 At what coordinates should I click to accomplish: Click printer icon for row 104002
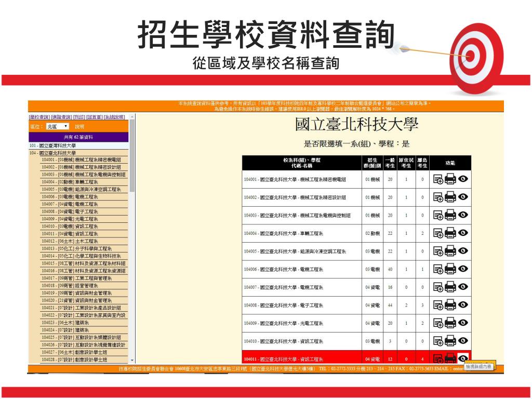450,197
